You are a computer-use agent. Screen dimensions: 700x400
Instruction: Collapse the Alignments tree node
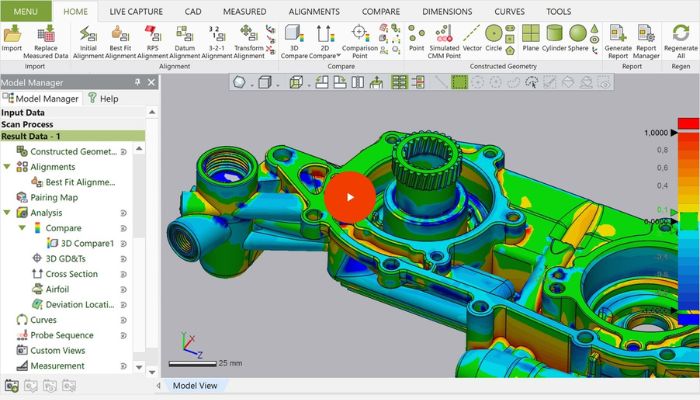(x=9, y=167)
